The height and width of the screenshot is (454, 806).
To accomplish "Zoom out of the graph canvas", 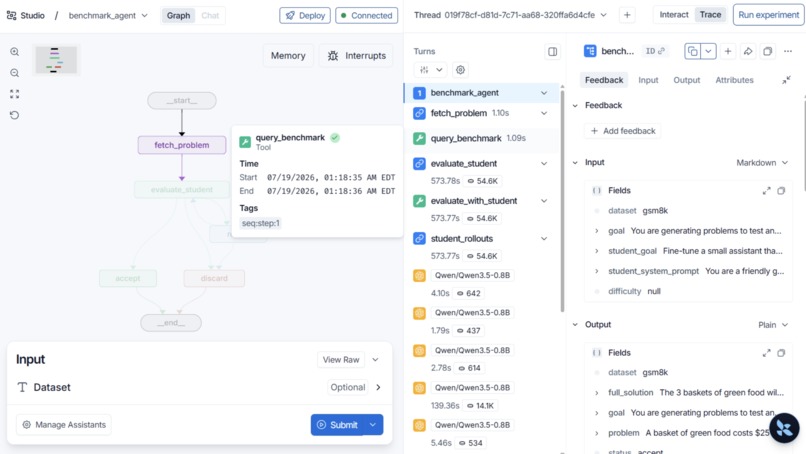I will pos(14,73).
